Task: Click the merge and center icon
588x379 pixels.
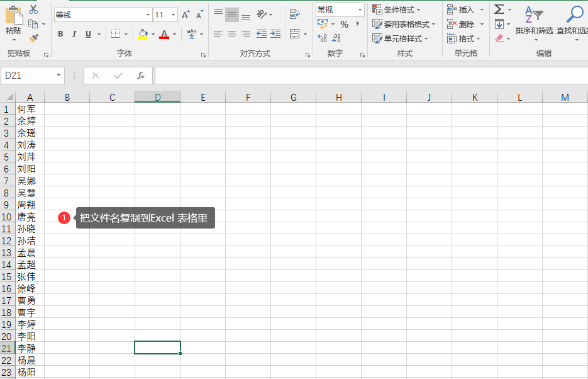Action: (x=295, y=34)
